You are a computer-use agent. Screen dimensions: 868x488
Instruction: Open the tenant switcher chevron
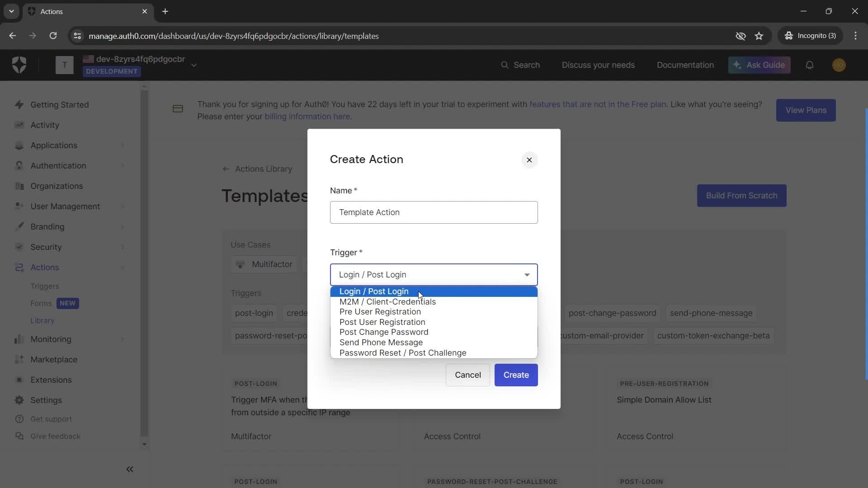(194, 66)
